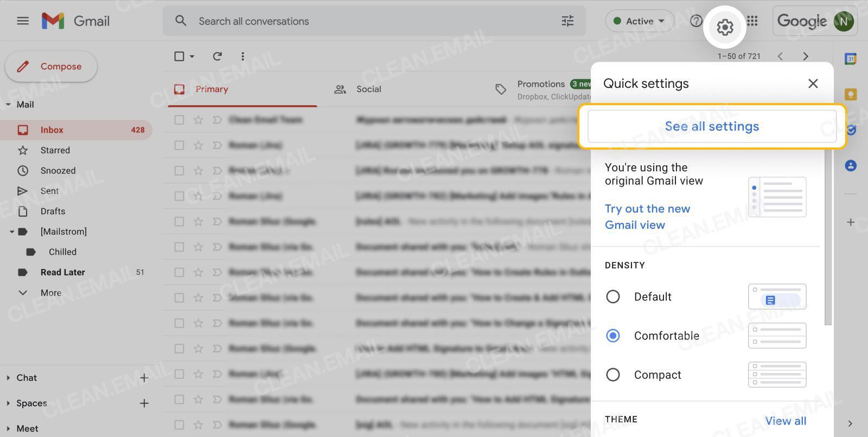868x437 pixels.
Task: Collapse the Mail section
Action: click(8, 105)
